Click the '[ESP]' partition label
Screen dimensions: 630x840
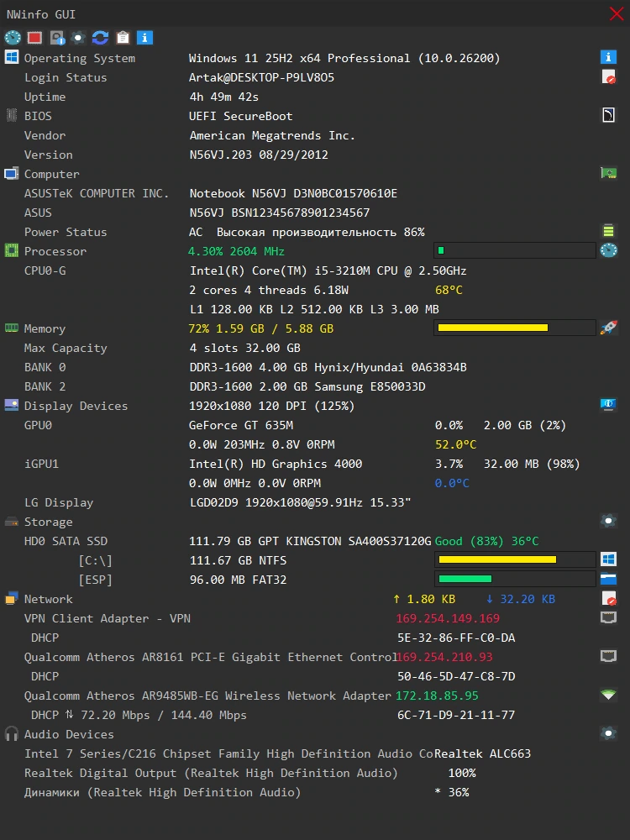point(96,580)
